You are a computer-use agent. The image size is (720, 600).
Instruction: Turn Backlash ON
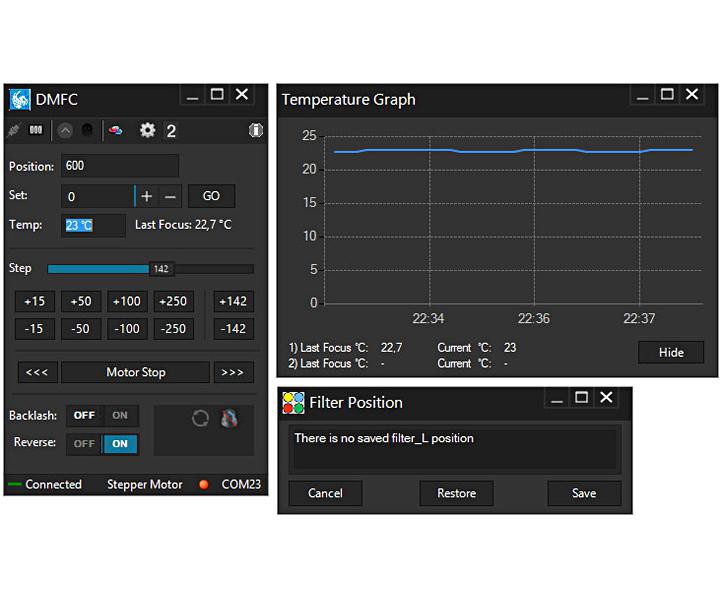[x=120, y=416]
